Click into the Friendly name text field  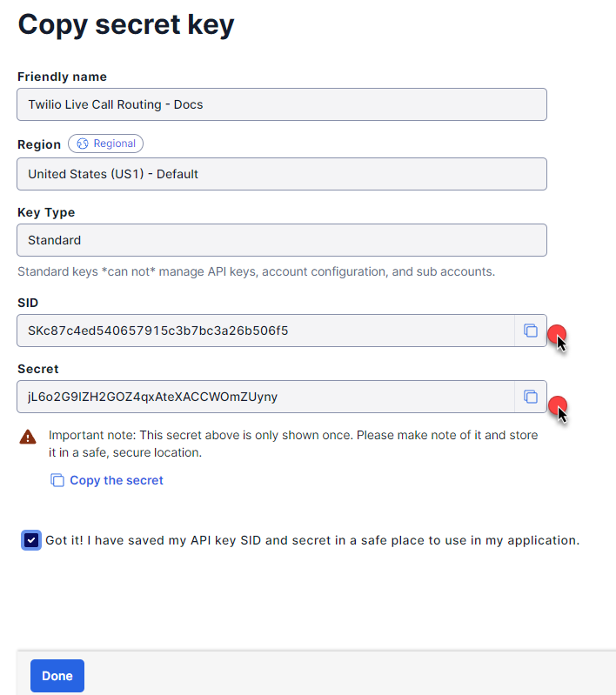coord(281,104)
